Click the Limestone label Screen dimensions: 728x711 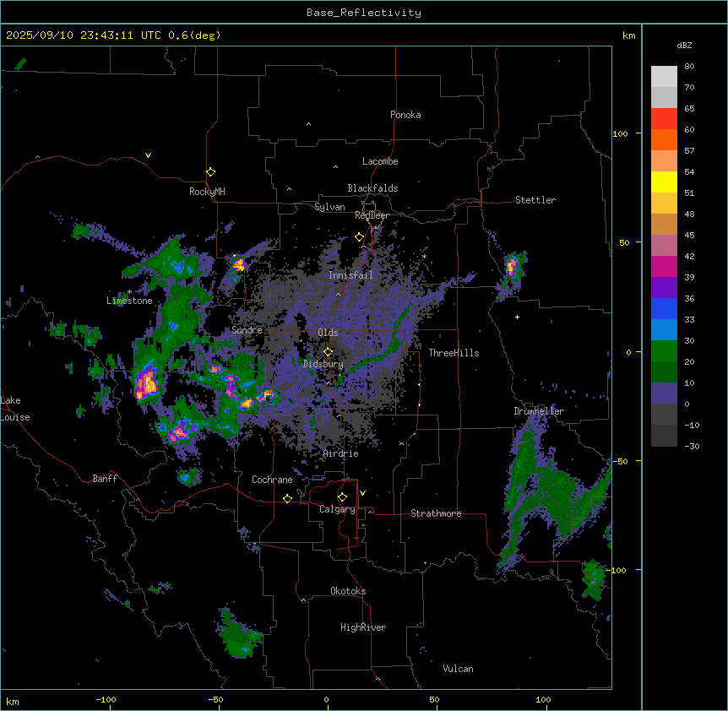(x=129, y=301)
